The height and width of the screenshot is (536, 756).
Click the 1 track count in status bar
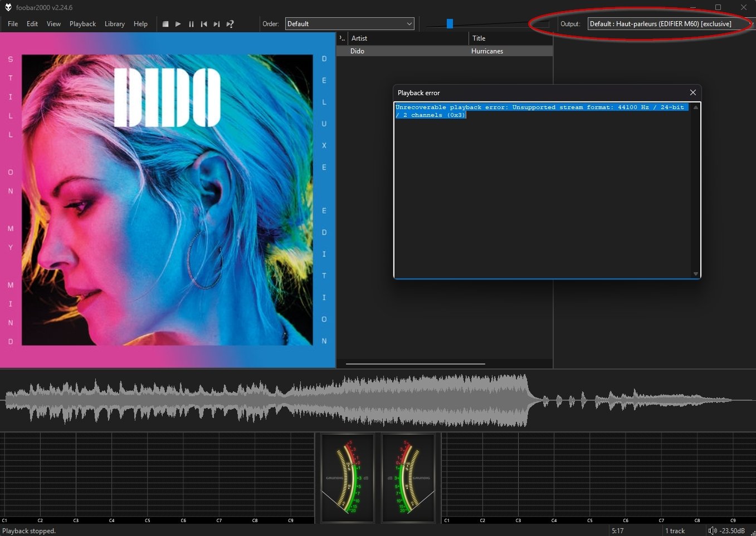click(x=675, y=531)
